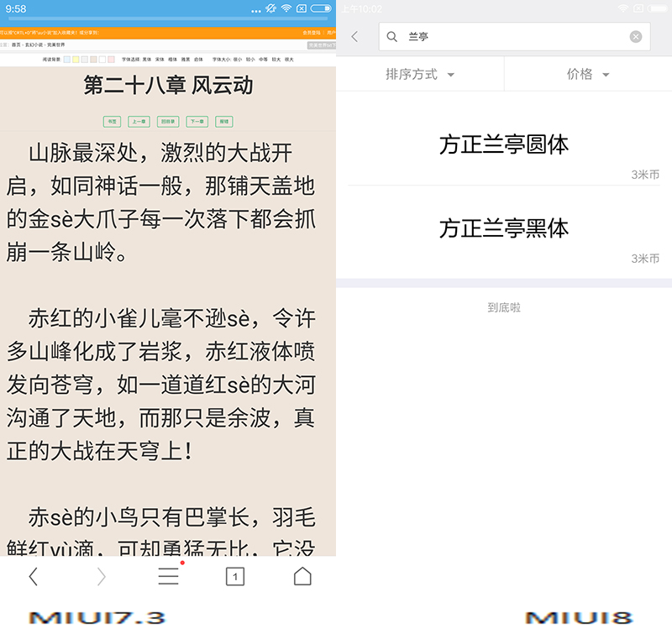Click 玄幻小说 in the breadcrumb
Image resolution: width=672 pixels, height=639 pixels.
tap(34, 45)
